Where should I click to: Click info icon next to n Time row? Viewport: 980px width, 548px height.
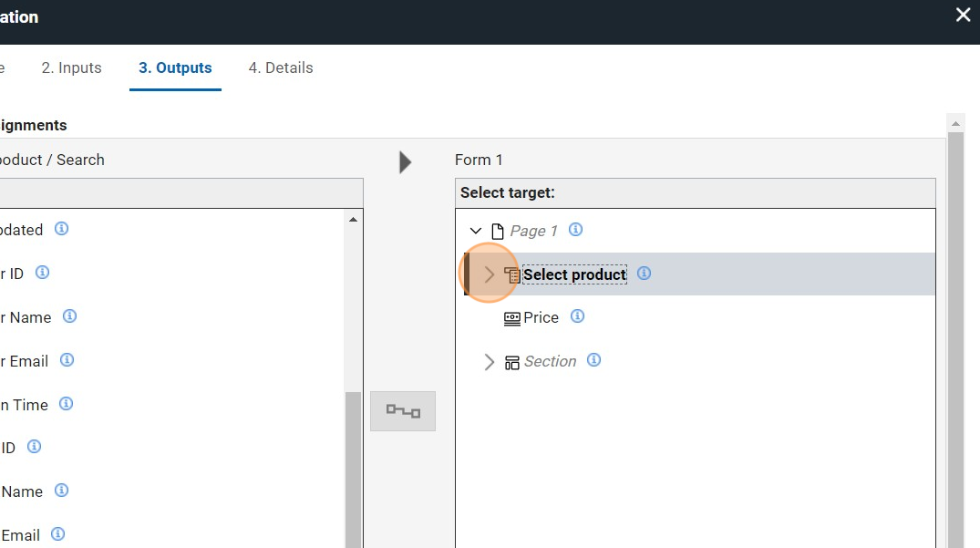66,404
